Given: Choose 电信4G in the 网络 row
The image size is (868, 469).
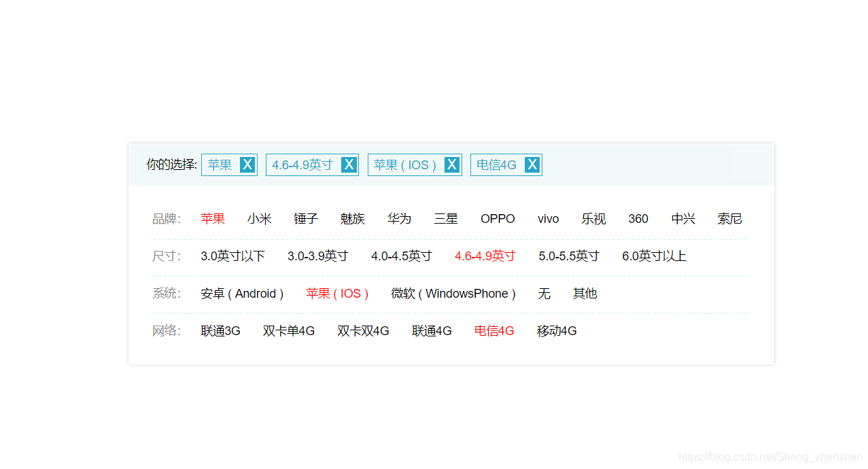Looking at the screenshot, I should point(494,331).
